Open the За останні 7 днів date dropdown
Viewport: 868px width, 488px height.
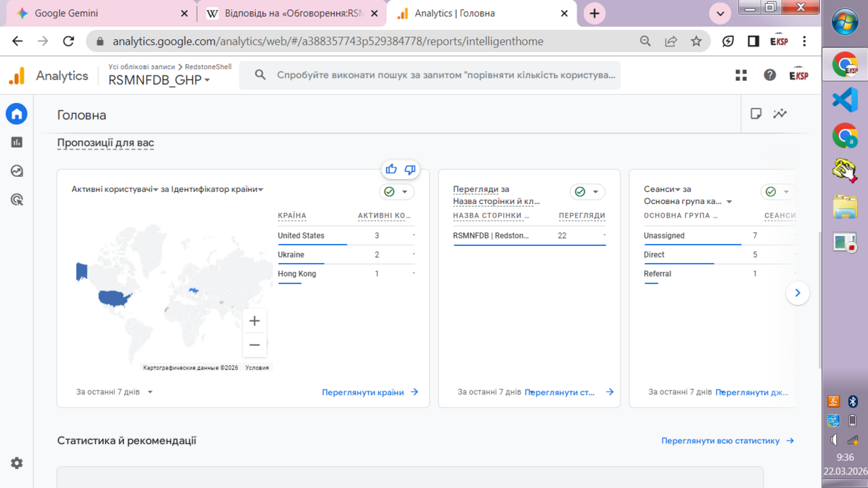[115, 392]
